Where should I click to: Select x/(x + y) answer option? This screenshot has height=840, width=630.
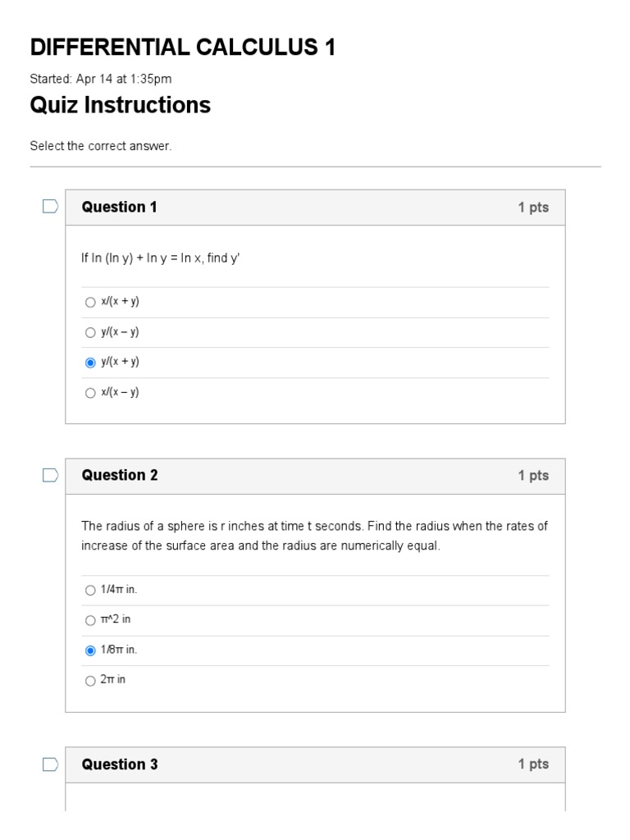point(90,302)
